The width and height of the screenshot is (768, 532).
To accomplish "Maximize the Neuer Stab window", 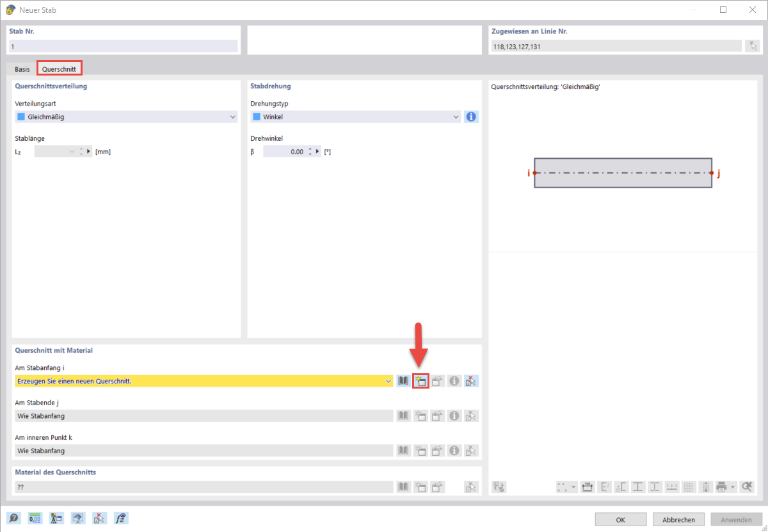I will (723, 10).
